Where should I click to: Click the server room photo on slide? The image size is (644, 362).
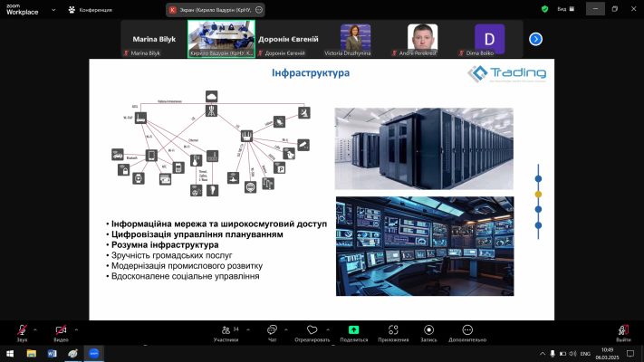[x=424, y=148]
